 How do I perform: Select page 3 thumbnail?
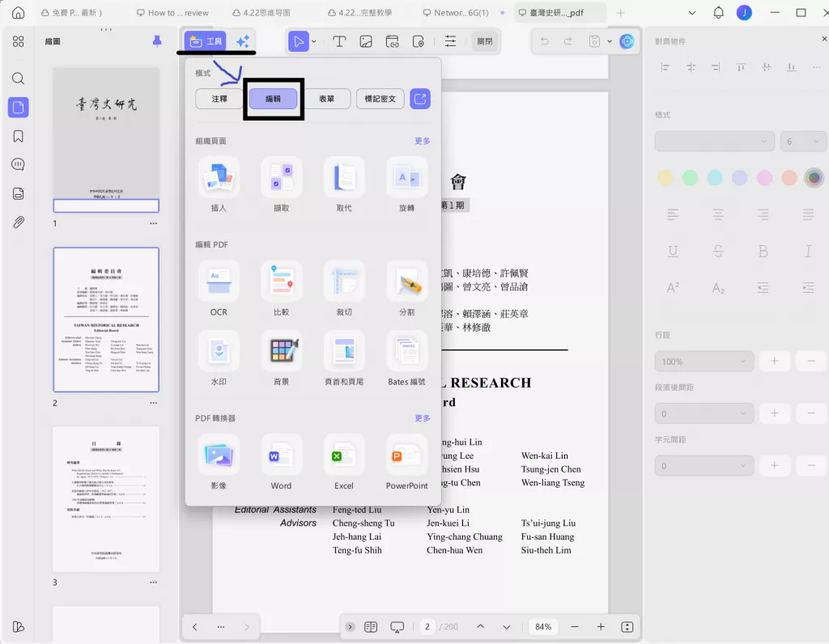click(x=106, y=499)
